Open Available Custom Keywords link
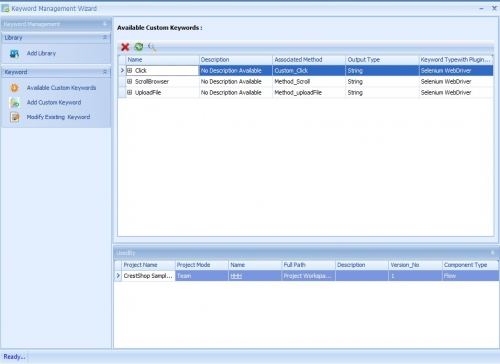This screenshot has width=500, height=364. click(61, 88)
